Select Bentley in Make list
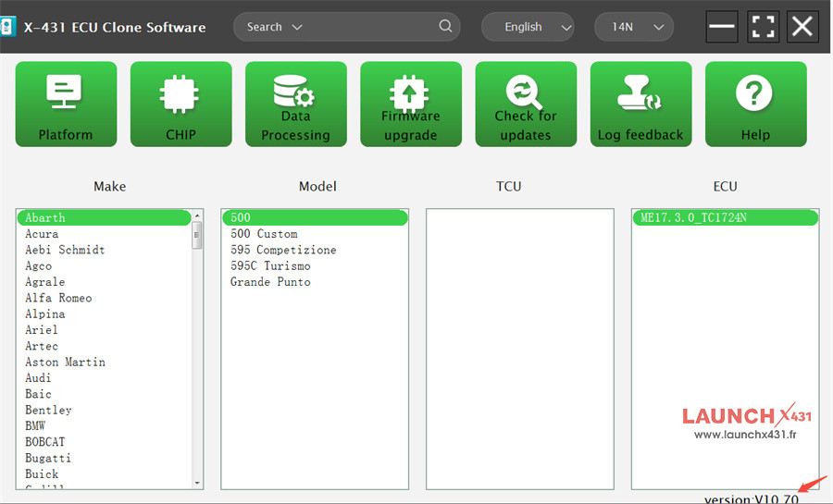The image size is (833, 504). (x=104, y=410)
